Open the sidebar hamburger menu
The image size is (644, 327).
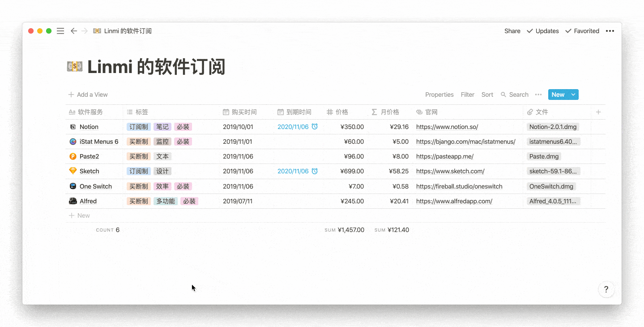coord(60,31)
